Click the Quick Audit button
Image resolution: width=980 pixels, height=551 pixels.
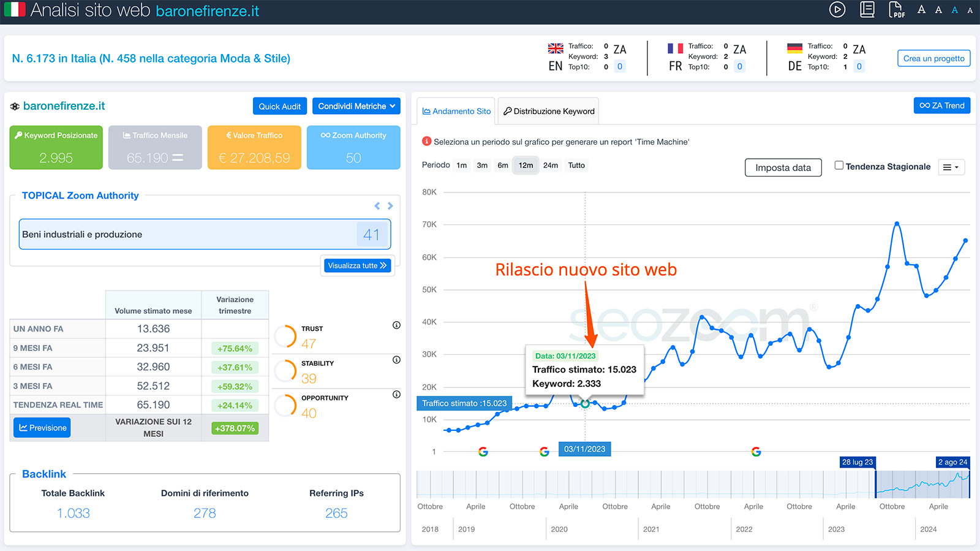[x=279, y=106]
